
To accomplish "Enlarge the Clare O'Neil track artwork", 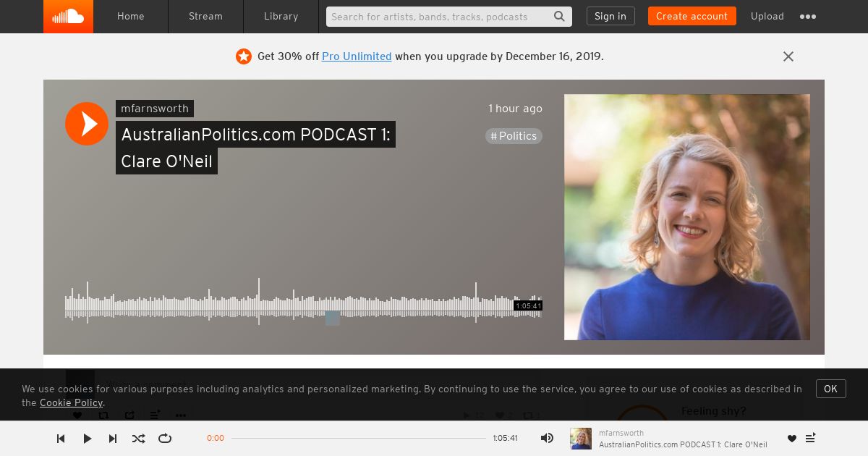I will 687,217.
